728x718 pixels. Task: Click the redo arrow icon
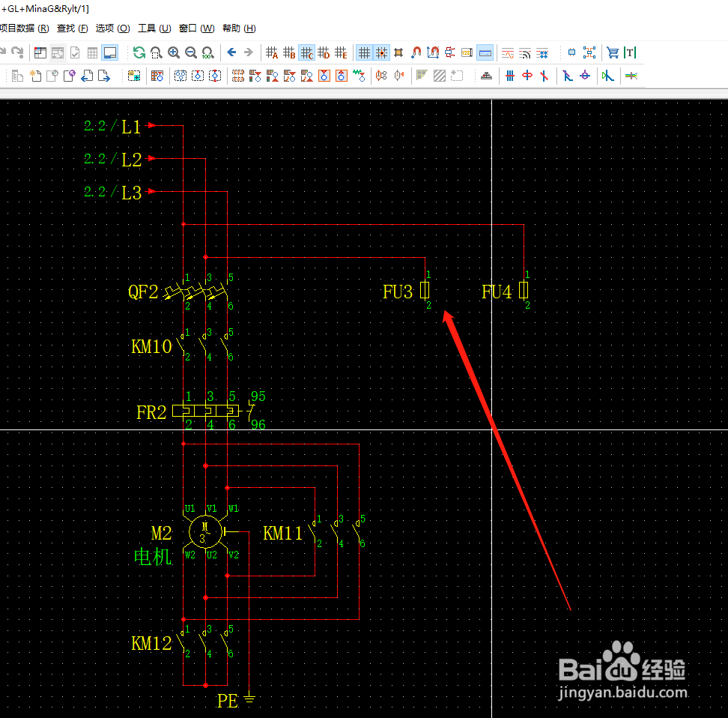(x=17, y=52)
